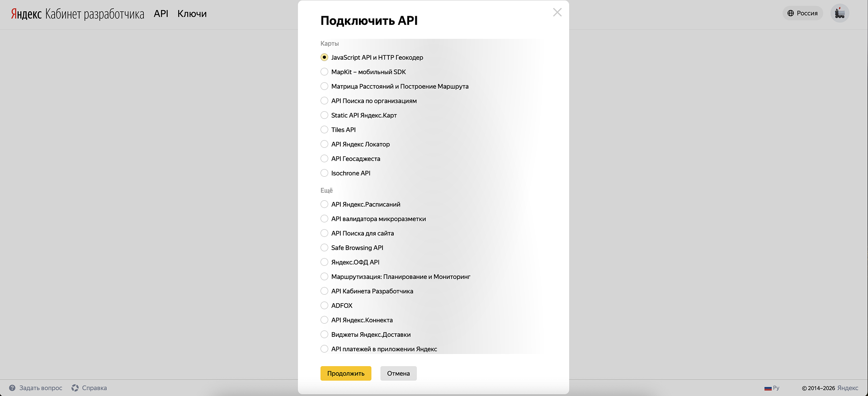
Task: Select the Tiles API radio button
Action: coord(324,130)
